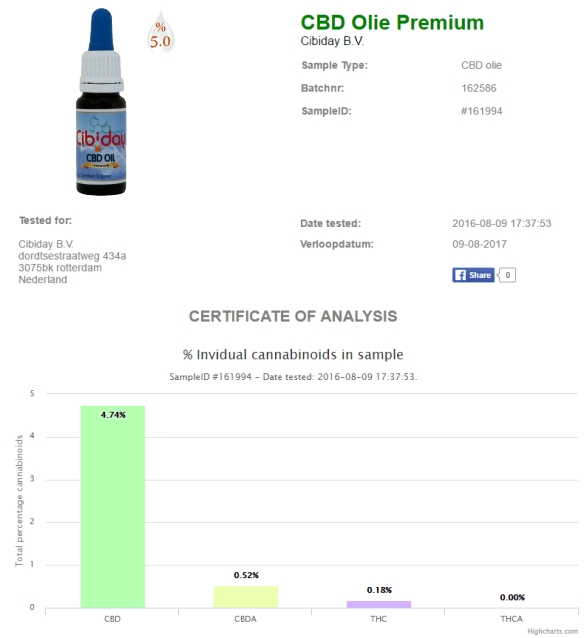Screen dimensions: 587x638
Task: Click the Batchnr: label
Action: [322, 88]
